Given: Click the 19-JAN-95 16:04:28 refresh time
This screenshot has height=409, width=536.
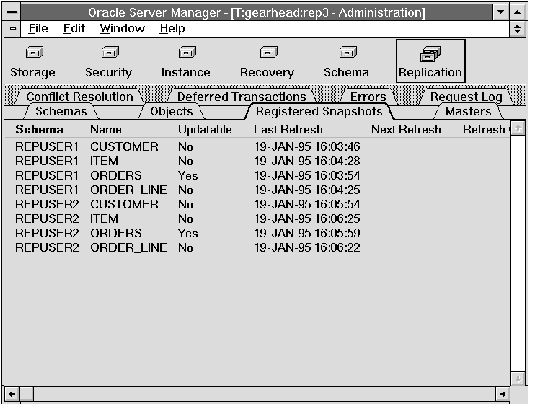Looking at the screenshot, I should point(307,161).
